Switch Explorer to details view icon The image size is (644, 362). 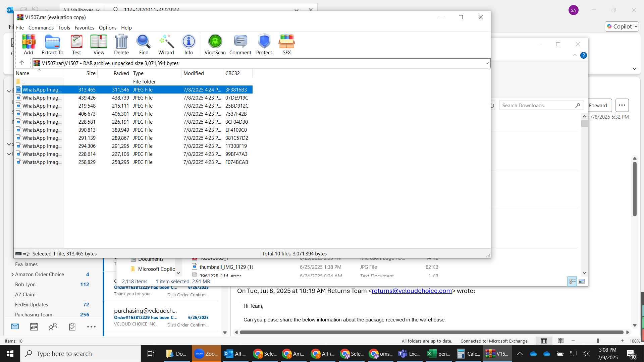(572, 281)
